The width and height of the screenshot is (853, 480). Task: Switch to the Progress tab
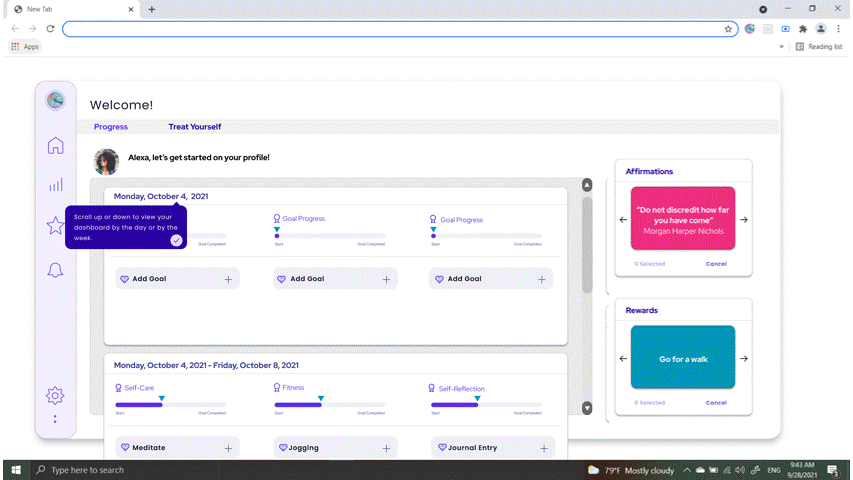[111, 127]
